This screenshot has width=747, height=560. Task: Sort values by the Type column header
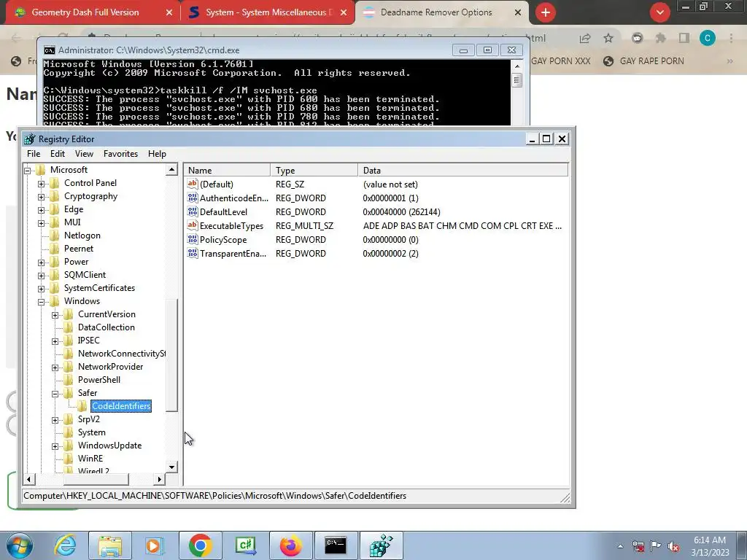314,170
